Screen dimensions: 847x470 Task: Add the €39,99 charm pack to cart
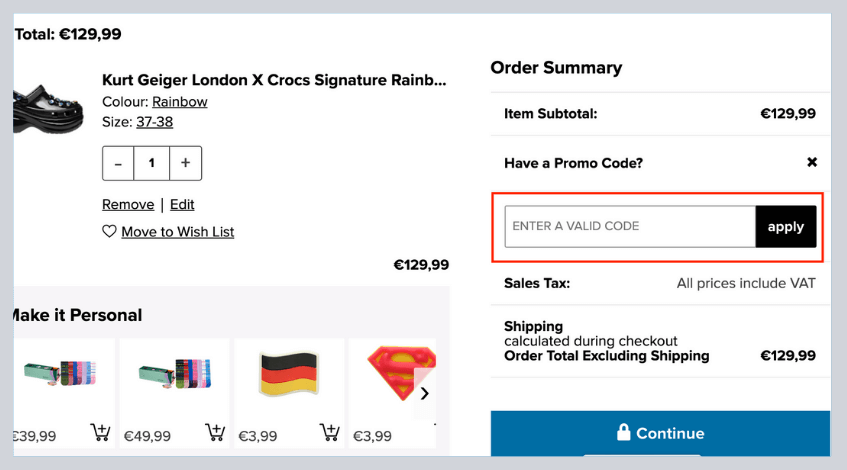[x=100, y=433]
